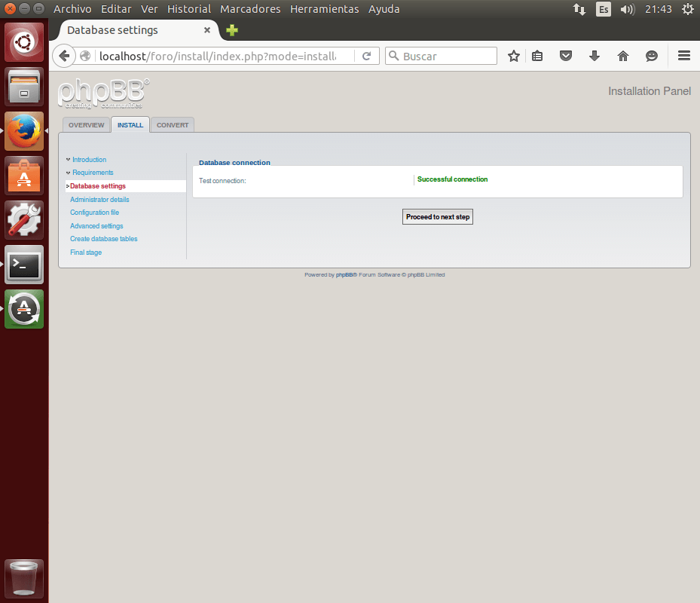This screenshot has height=603, width=700.
Task: Open the sound volume indicator
Action: pos(627,9)
